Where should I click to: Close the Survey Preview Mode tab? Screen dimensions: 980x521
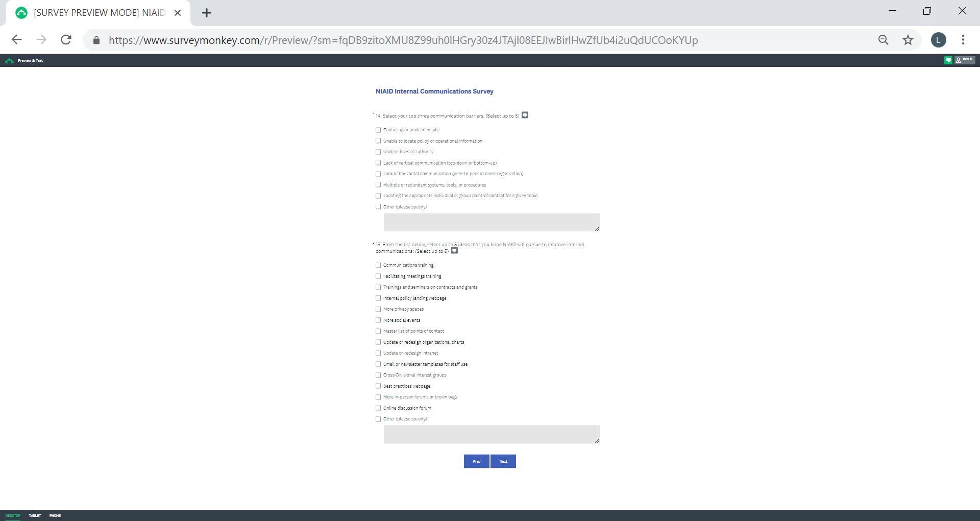tap(178, 13)
